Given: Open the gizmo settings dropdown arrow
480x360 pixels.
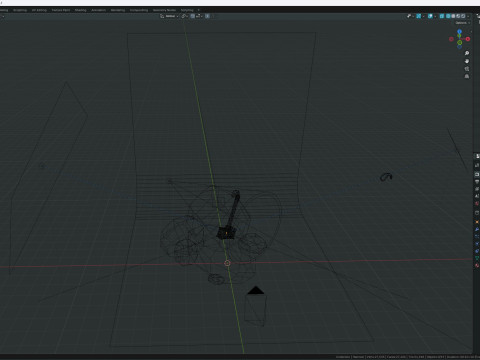Looking at the screenshot, I should [x=423, y=16].
